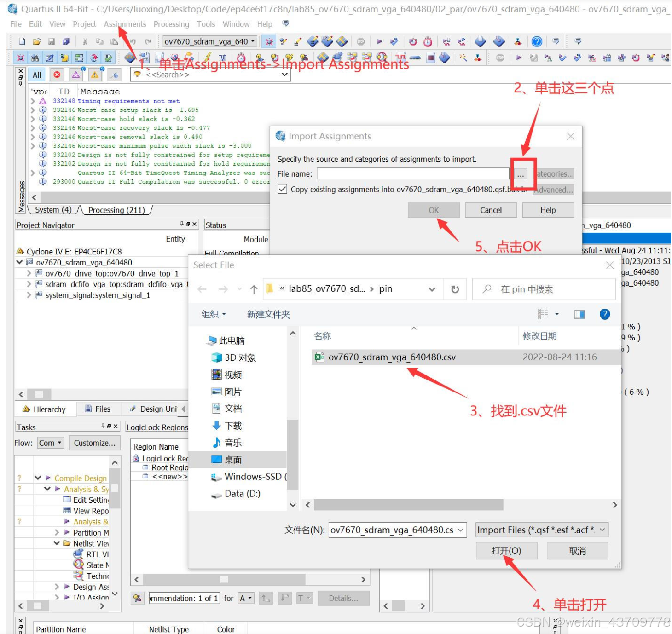Click Help in Import Assignments dialog
Viewport: 672px width, 634px height.
(548, 210)
